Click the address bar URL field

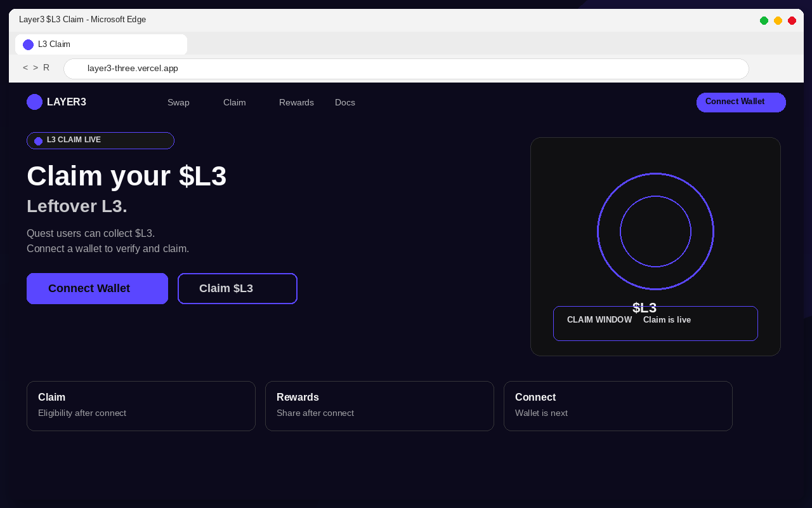coord(406,69)
